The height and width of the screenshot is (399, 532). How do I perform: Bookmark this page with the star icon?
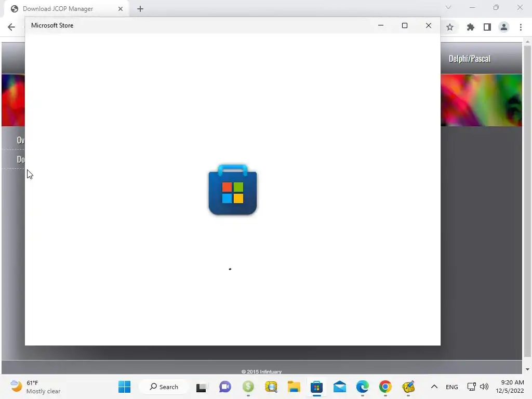pos(450,27)
